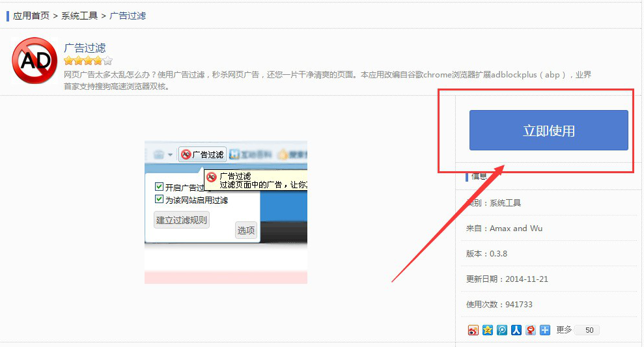Click the share count bubble showing 50
The width and height of the screenshot is (644, 347).
(589, 330)
